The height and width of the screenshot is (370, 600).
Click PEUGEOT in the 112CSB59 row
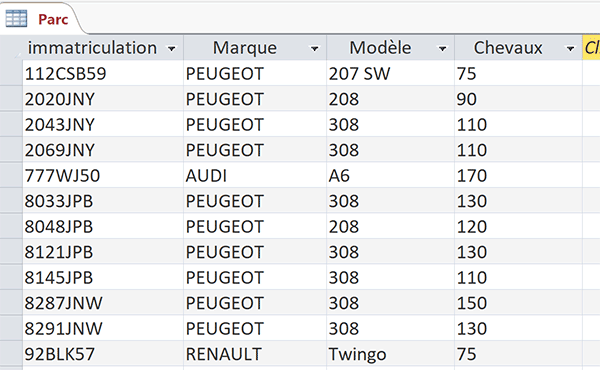pos(255,73)
